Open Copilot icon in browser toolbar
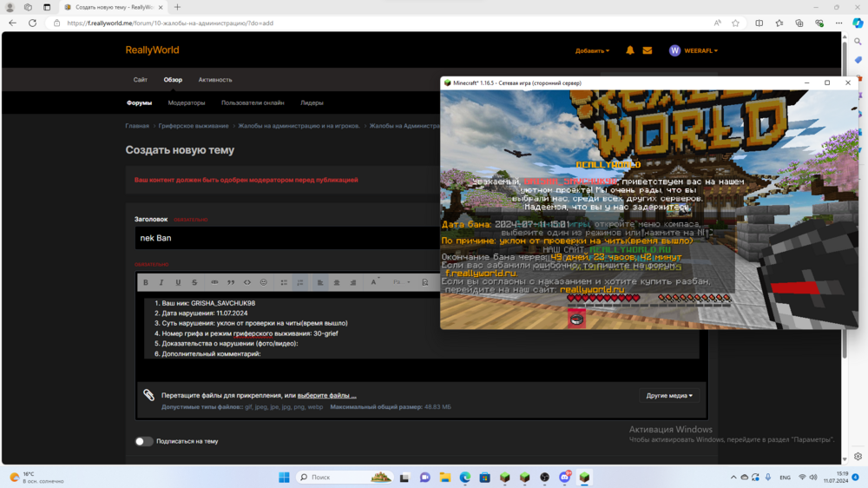Image resolution: width=868 pixels, height=488 pixels. 858,23
